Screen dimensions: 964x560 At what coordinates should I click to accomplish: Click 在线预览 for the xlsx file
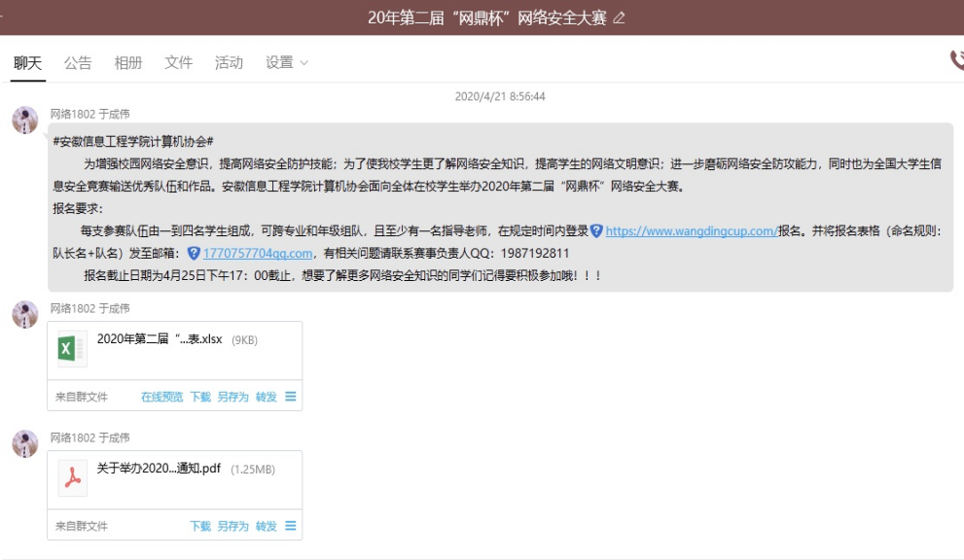tap(161, 397)
